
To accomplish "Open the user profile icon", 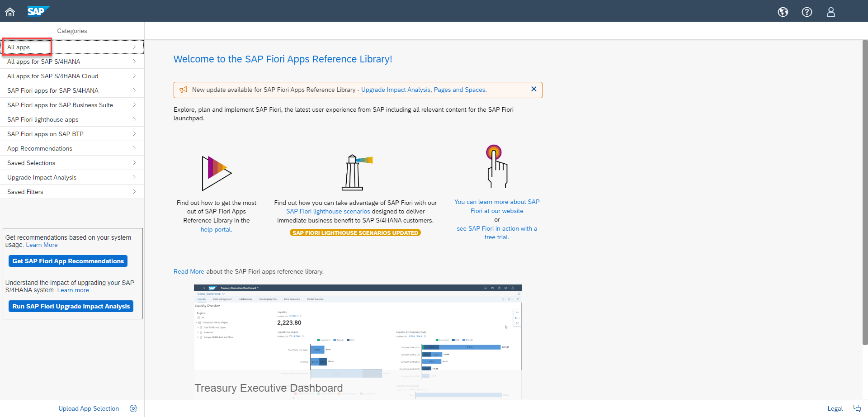I will pyautogui.click(x=831, y=12).
